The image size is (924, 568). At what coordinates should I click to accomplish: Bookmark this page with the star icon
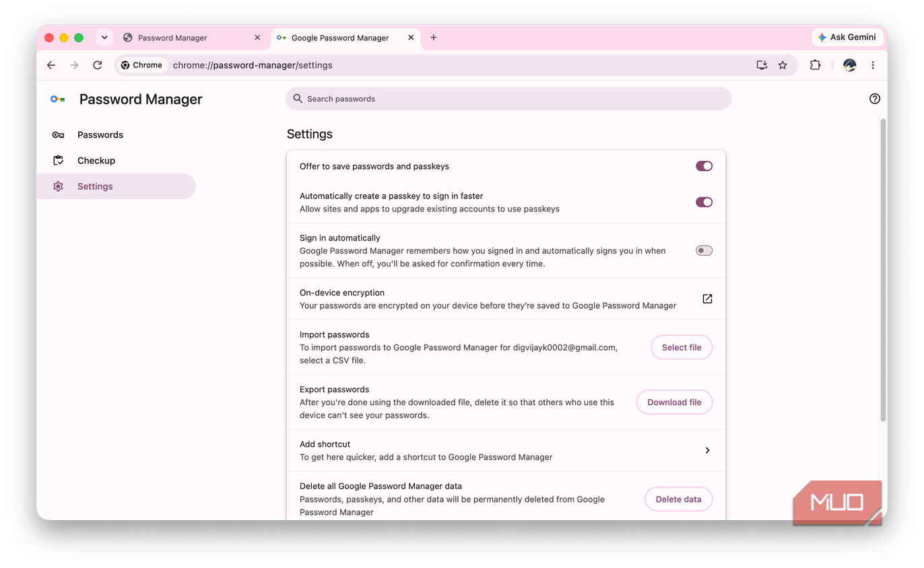[x=783, y=65]
